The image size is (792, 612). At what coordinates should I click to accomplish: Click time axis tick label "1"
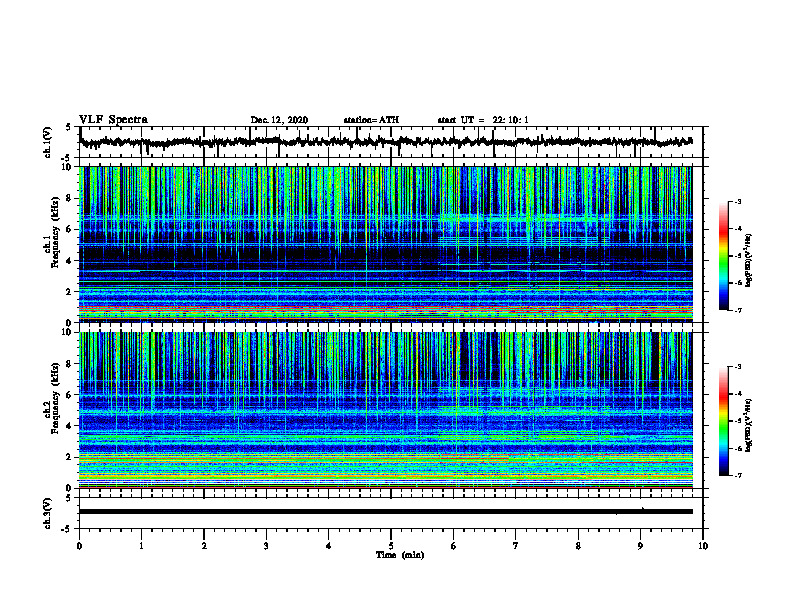point(141,546)
